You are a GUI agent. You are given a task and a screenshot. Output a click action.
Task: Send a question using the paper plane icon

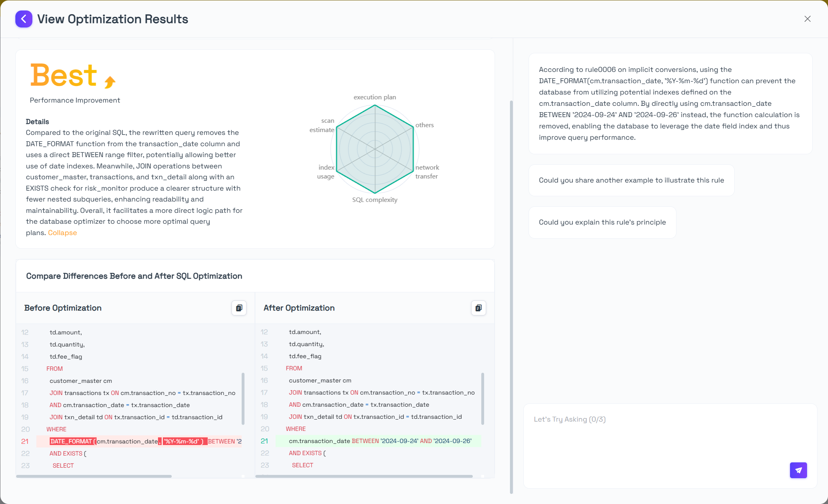[798, 470]
